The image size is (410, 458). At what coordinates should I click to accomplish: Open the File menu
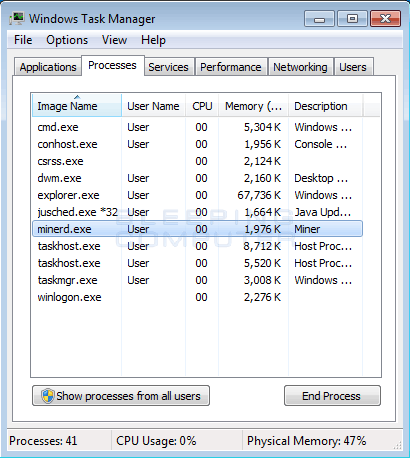click(x=23, y=40)
